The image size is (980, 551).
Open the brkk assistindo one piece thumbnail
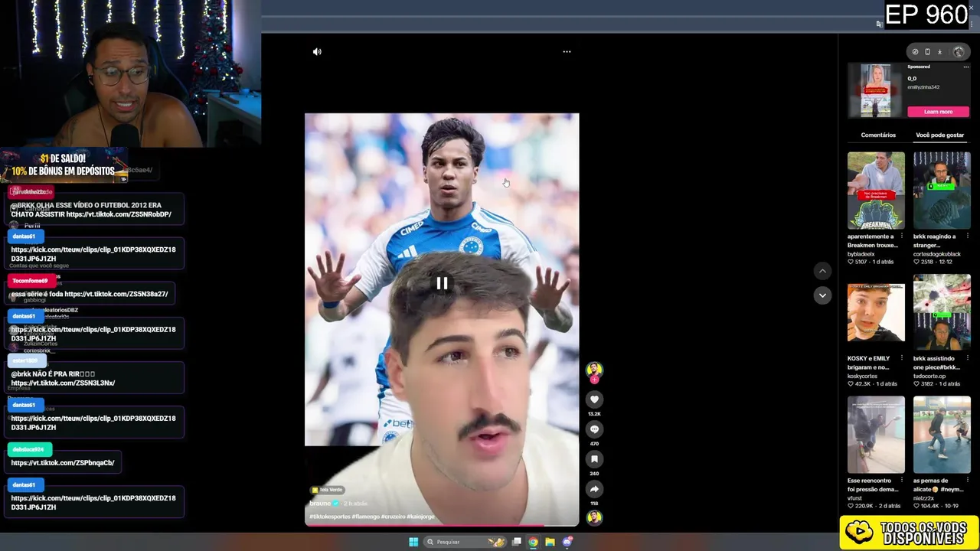[x=942, y=312]
